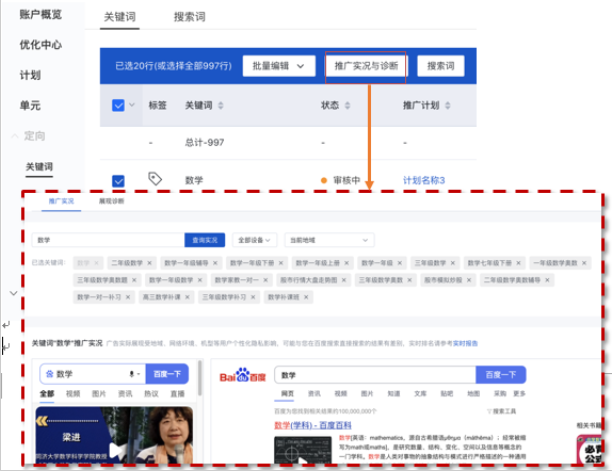Remove the 一年级数学奥数 keyword chip
This screenshot has width=612, height=474.
coord(584,263)
